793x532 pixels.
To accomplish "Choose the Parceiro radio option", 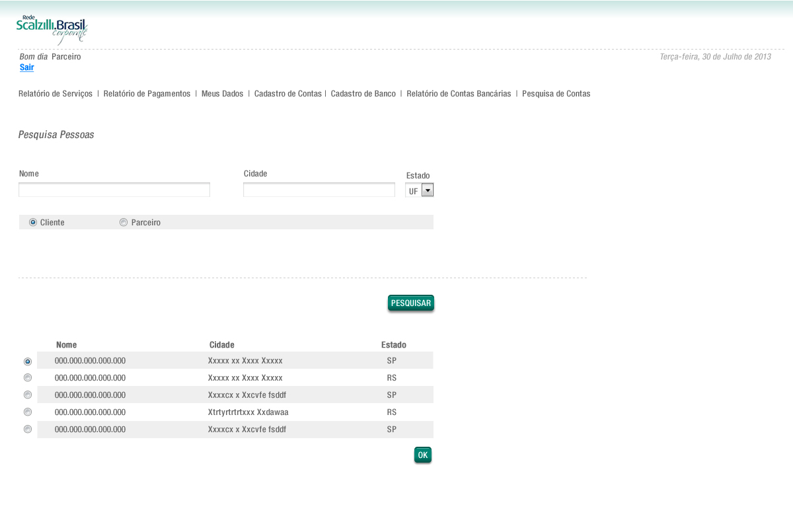I will (124, 223).
